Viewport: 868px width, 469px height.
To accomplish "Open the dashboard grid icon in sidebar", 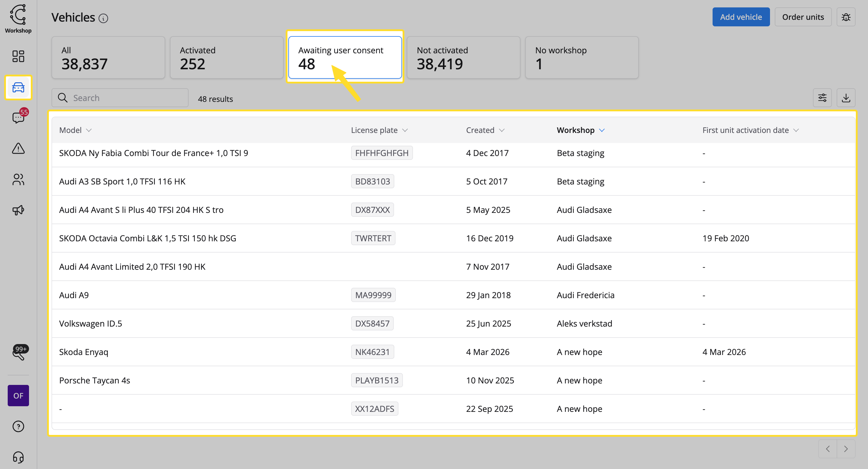I will (x=18, y=56).
